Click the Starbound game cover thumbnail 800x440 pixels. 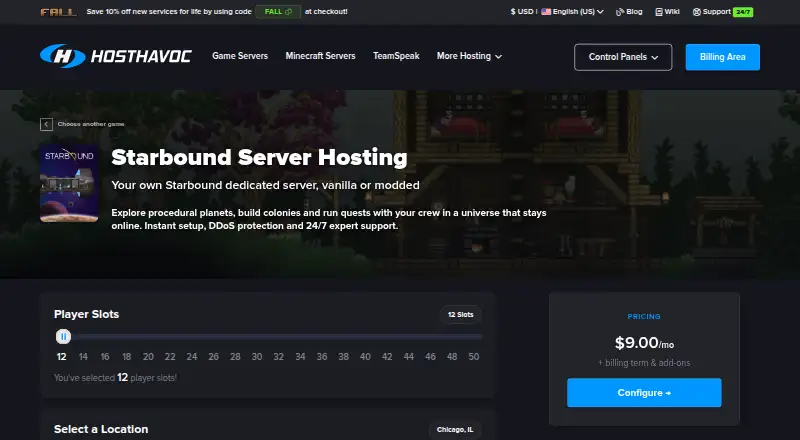tap(69, 183)
